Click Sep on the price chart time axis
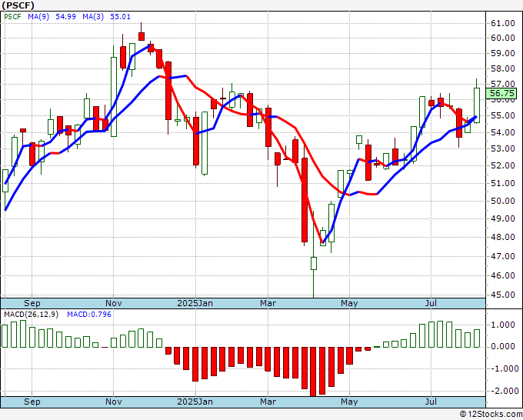The height and width of the screenshot is (420, 523). pyautogui.click(x=32, y=303)
